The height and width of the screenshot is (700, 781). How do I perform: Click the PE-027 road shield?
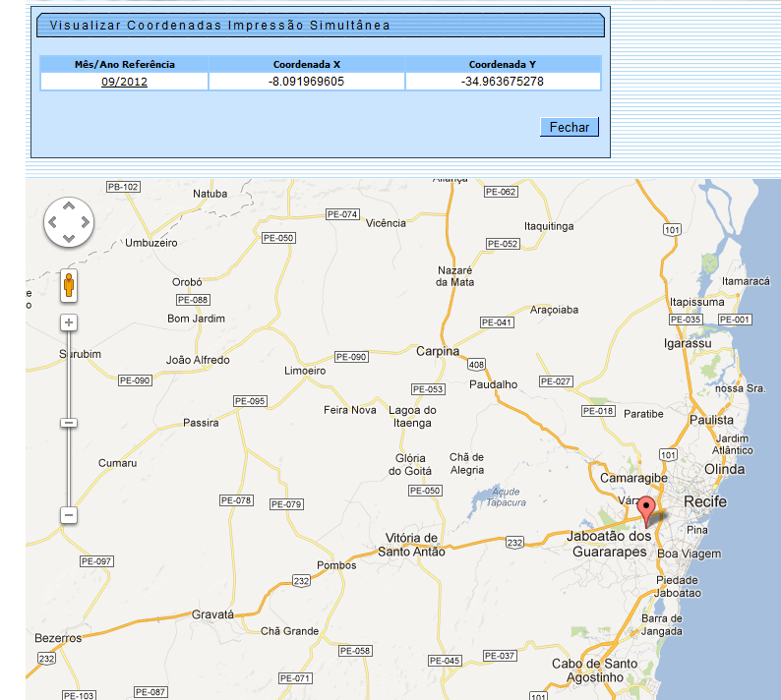coord(556,381)
